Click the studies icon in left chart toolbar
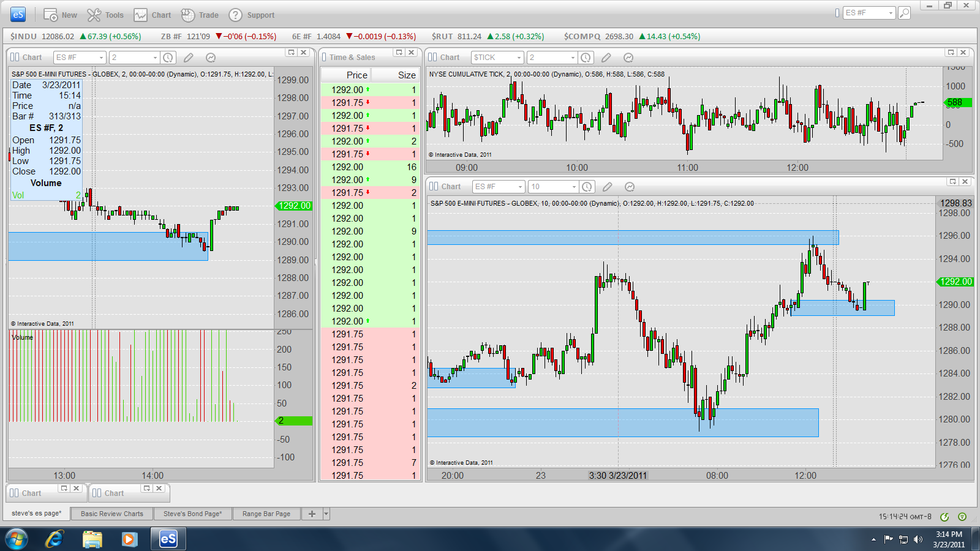 point(211,58)
